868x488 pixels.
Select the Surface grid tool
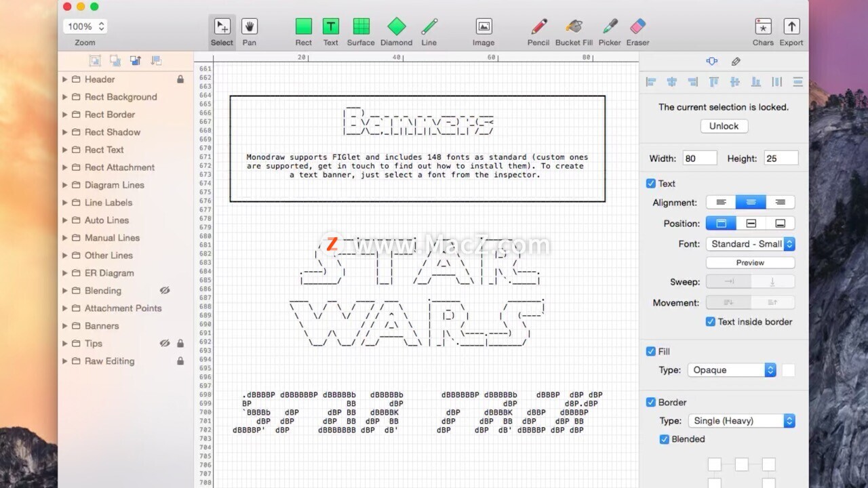pyautogui.click(x=361, y=32)
